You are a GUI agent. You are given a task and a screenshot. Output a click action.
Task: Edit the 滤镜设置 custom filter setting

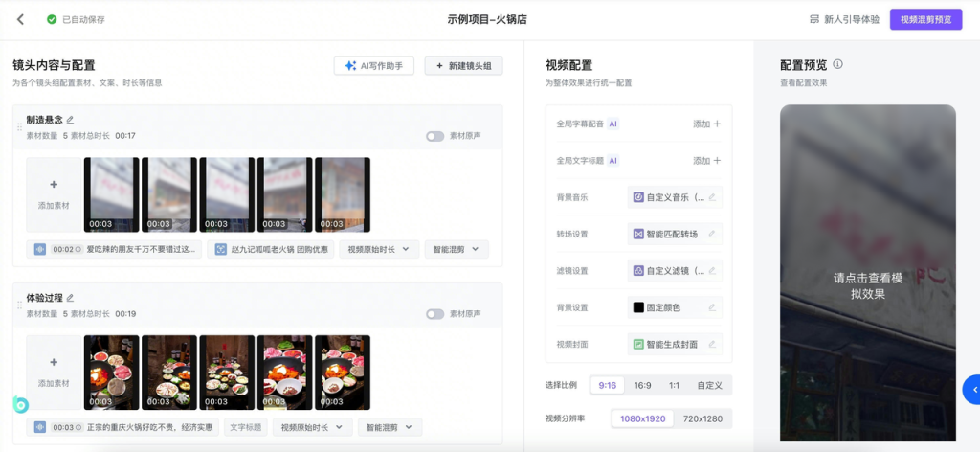[711, 271]
